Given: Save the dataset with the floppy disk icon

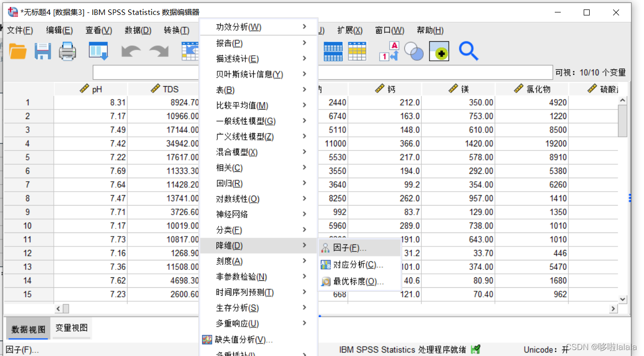Looking at the screenshot, I should 43,51.
